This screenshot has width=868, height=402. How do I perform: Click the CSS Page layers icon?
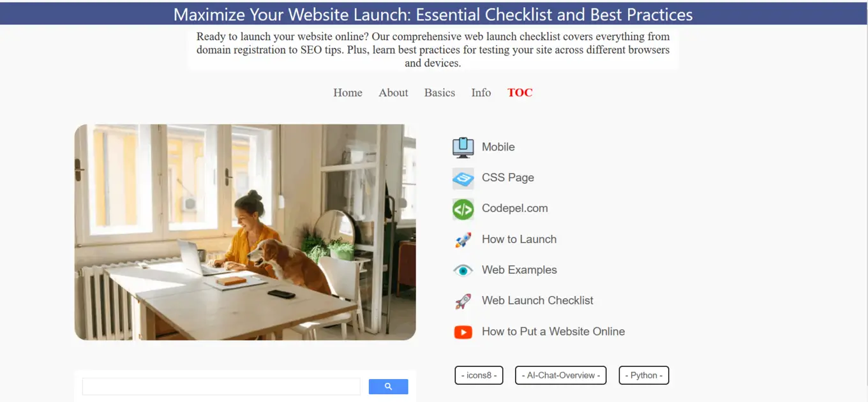point(463,178)
